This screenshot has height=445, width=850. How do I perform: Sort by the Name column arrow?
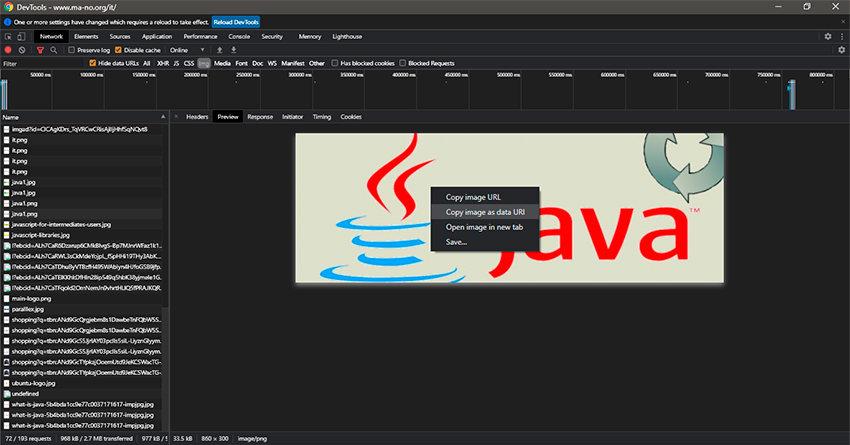click(x=163, y=117)
